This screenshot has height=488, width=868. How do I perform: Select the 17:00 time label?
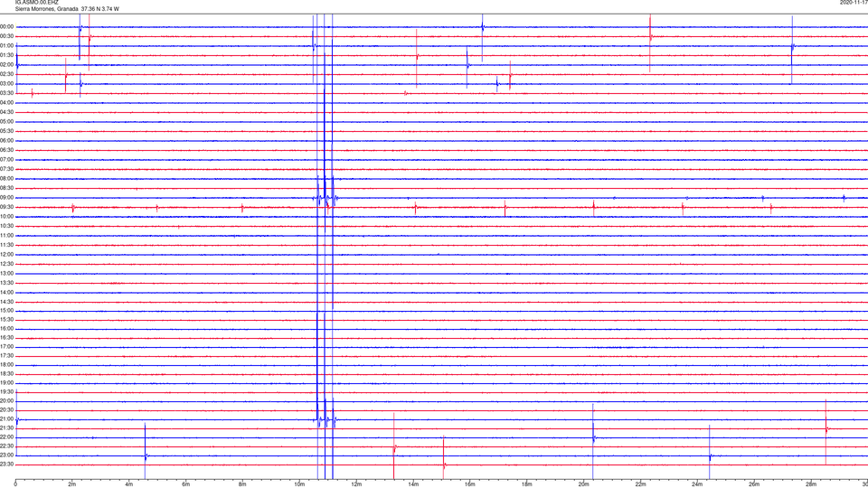[7, 347]
